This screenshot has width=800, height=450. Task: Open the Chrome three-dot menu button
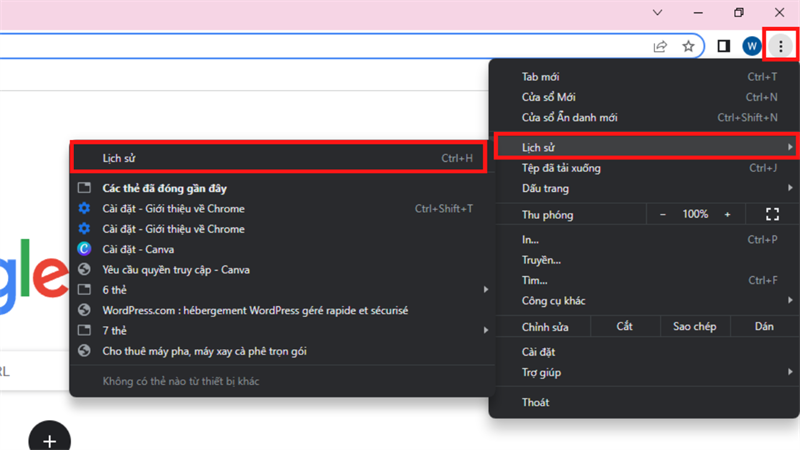(x=780, y=46)
